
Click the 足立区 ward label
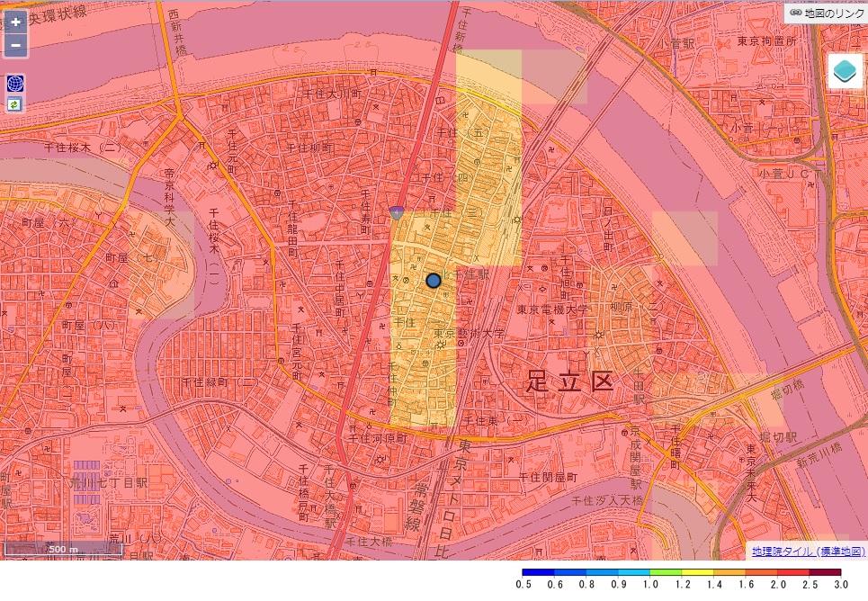coord(569,381)
